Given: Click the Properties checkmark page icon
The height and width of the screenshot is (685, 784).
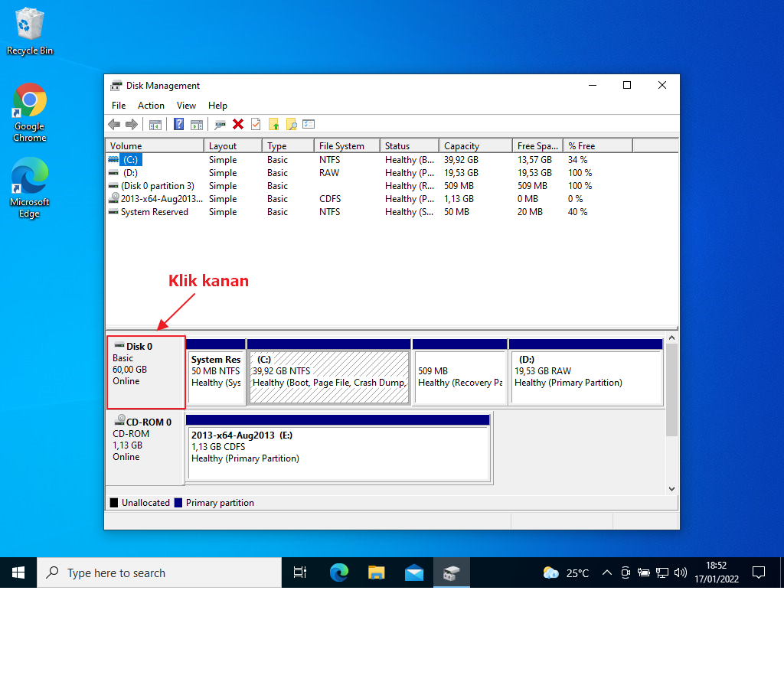Looking at the screenshot, I should pos(256,125).
